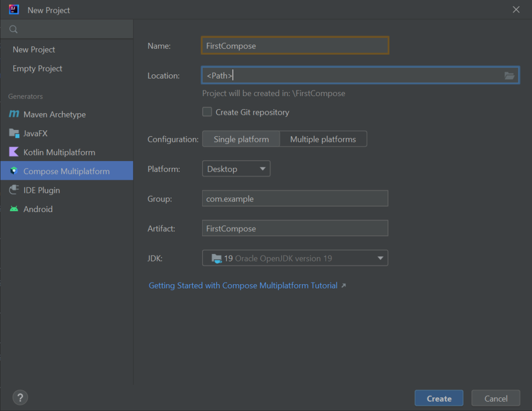Open the Platform Desktop dropdown

pos(236,169)
